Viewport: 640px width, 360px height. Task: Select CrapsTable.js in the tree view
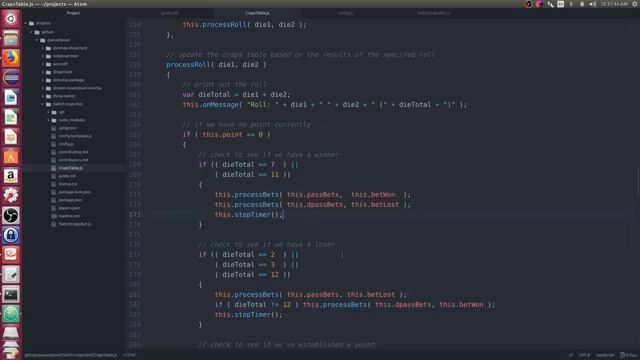point(70,168)
